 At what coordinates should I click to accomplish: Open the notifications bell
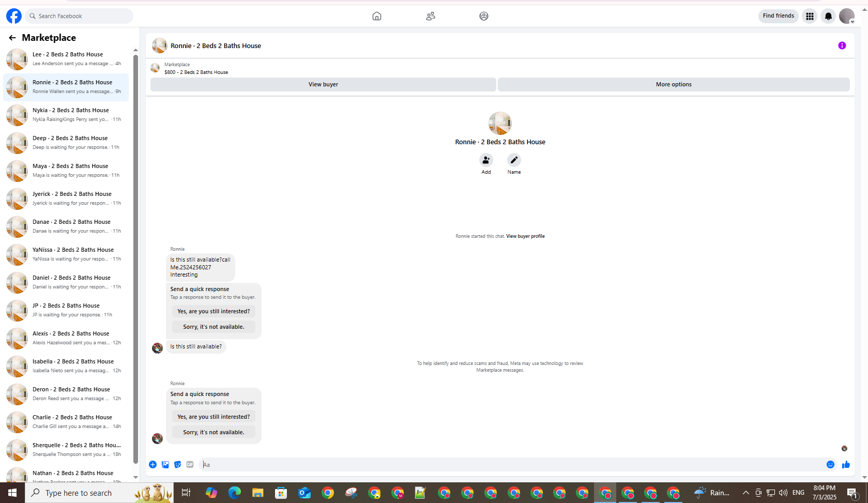tap(828, 16)
